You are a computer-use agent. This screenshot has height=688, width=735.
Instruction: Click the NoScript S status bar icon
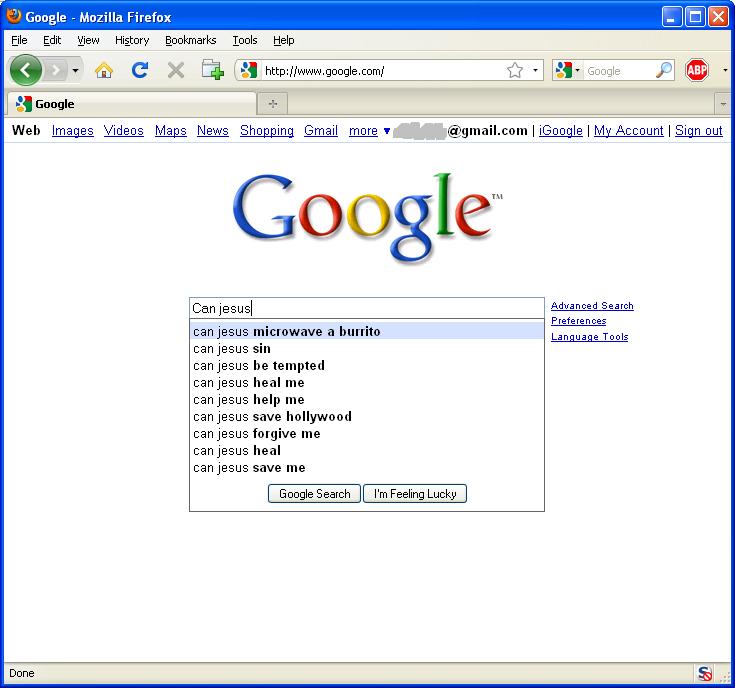point(705,673)
